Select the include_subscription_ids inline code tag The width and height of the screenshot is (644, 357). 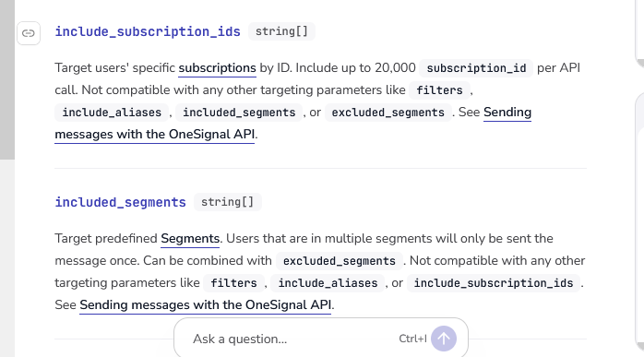494,283
